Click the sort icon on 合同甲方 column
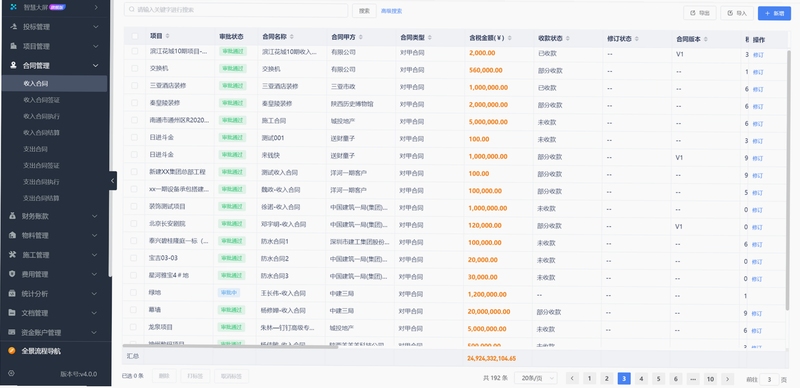This screenshot has width=800, height=388. click(361, 37)
